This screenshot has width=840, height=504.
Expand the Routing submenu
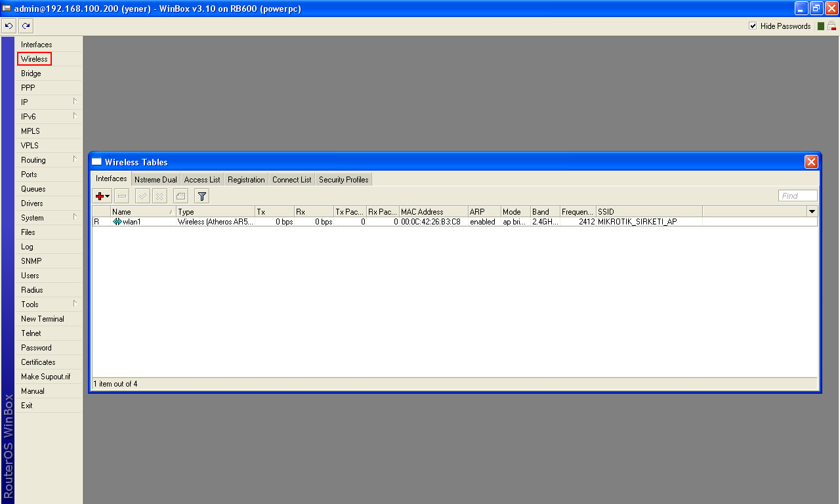[x=75, y=159]
